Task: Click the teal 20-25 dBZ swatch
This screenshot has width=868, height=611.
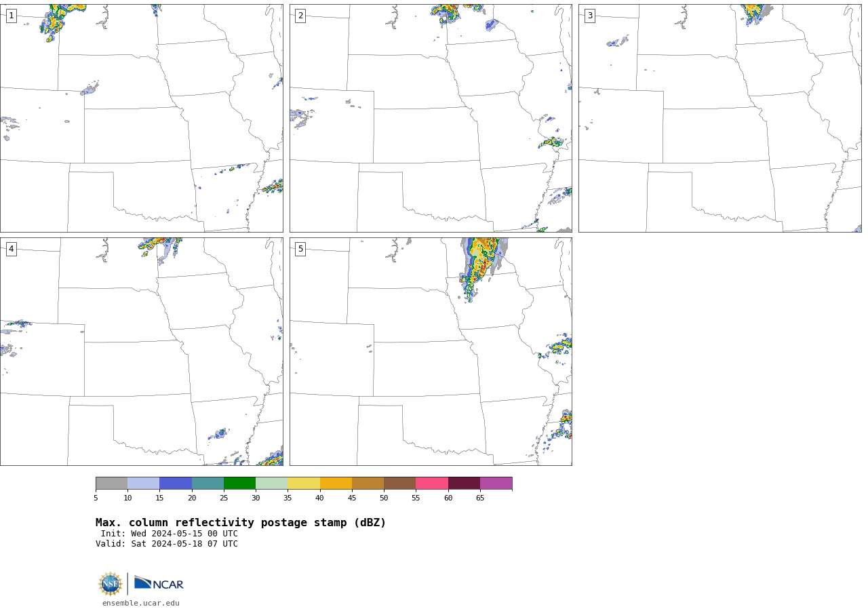Action: coord(208,483)
